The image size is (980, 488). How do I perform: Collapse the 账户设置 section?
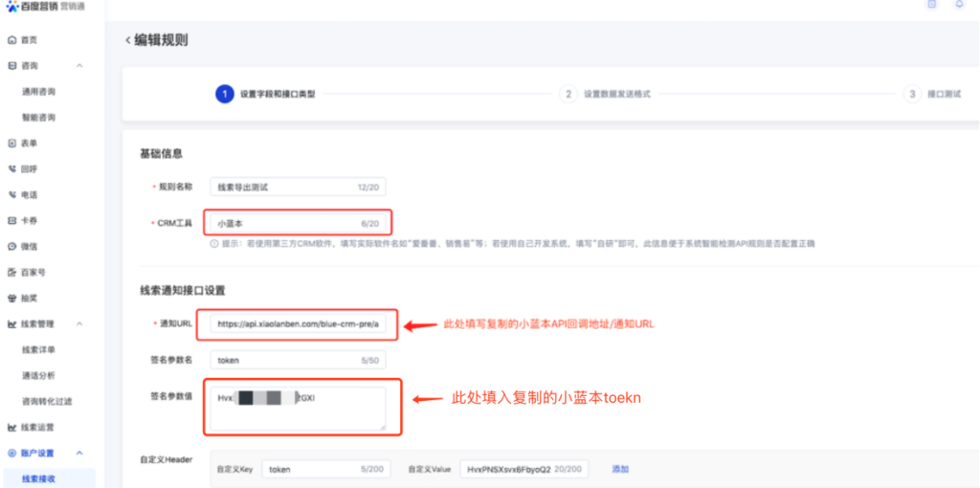79,453
